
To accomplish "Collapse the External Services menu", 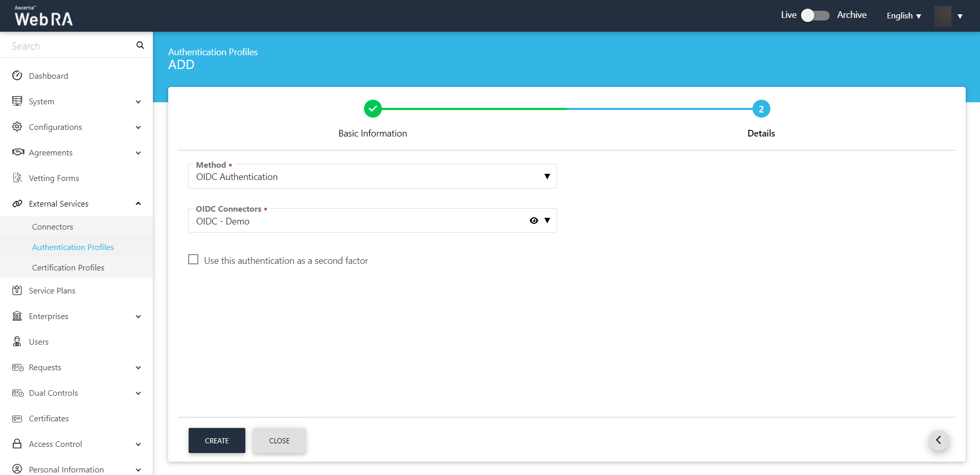I will 138,203.
